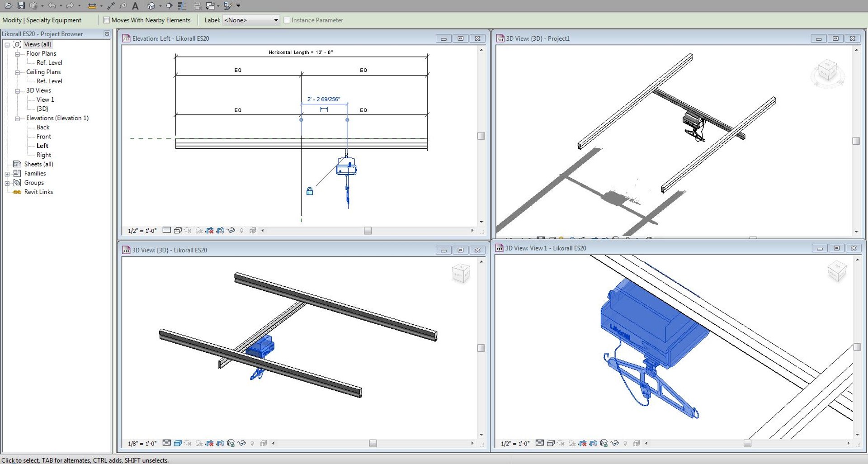This screenshot has width=868, height=464.
Task: Open Visual Style icon in 3D View {3D} Likorall
Action: point(178,443)
